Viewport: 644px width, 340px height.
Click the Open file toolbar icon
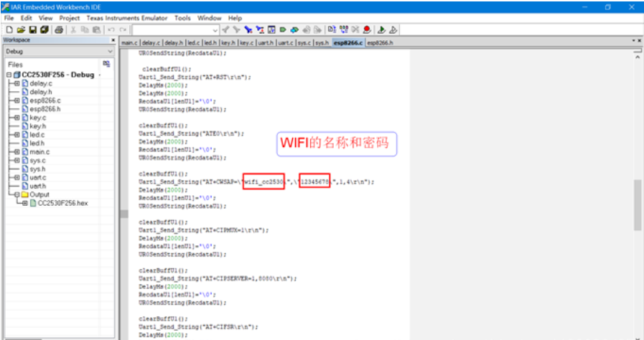click(x=21, y=29)
